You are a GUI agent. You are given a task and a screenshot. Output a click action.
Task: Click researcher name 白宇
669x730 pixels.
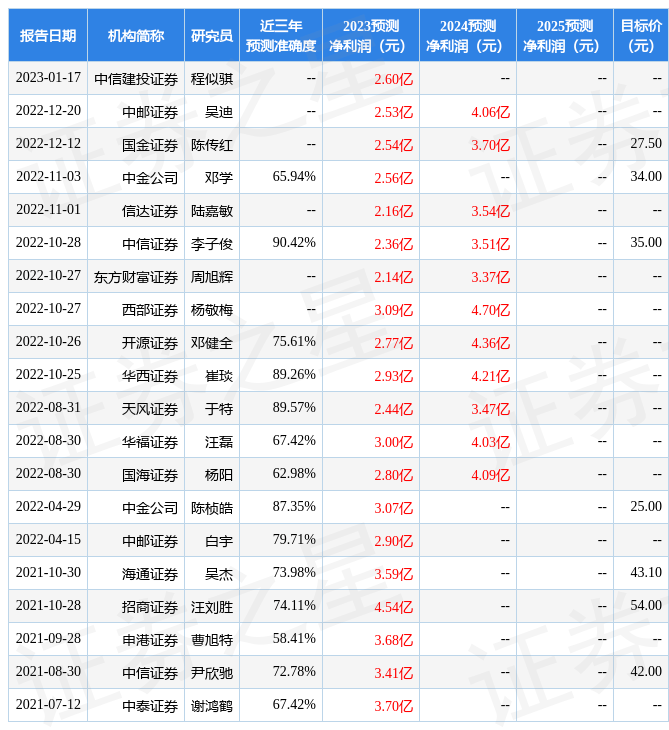[x=219, y=541]
